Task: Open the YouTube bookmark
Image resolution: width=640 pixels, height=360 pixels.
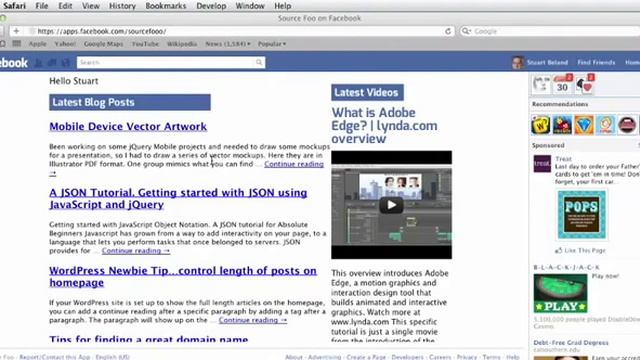Action: pyautogui.click(x=145, y=44)
